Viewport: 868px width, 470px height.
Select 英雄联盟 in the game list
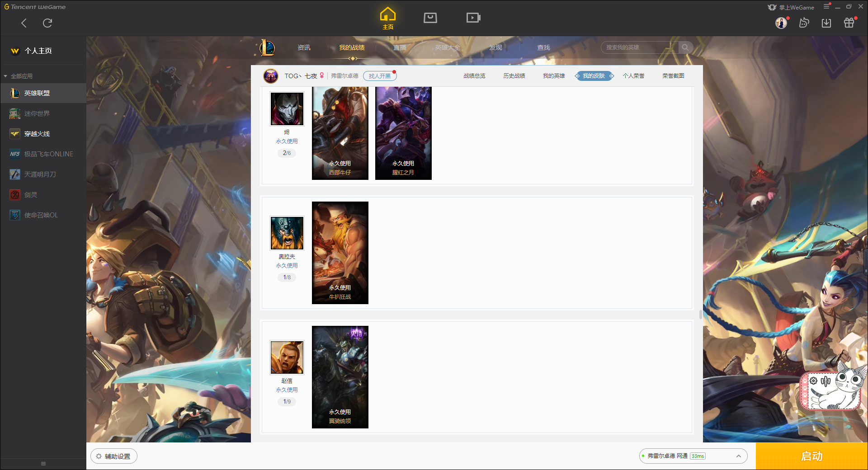coord(43,93)
